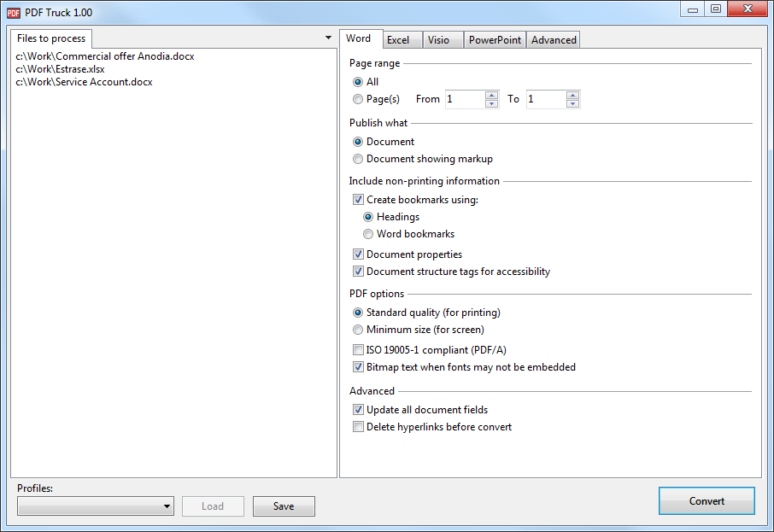Increase the From page value
Image resolution: width=774 pixels, height=532 pixels.
(491, 96)
